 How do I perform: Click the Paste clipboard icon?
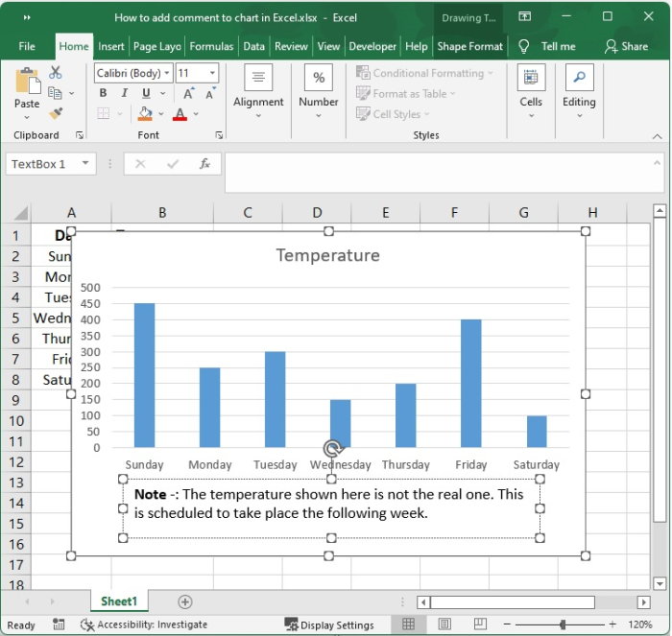[27, 82]
